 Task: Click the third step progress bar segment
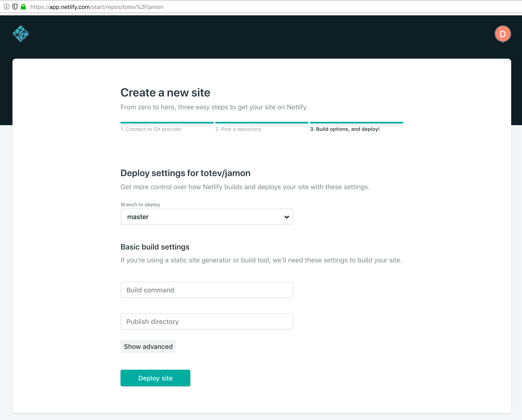coord(356,123)
